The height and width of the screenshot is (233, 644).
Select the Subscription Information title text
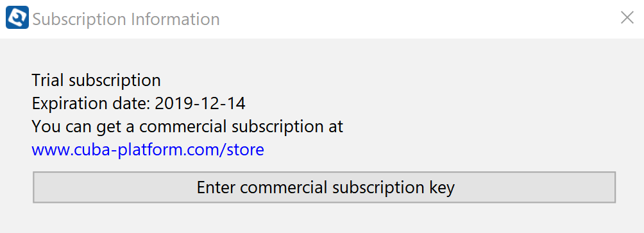click(x=126, y=19)
